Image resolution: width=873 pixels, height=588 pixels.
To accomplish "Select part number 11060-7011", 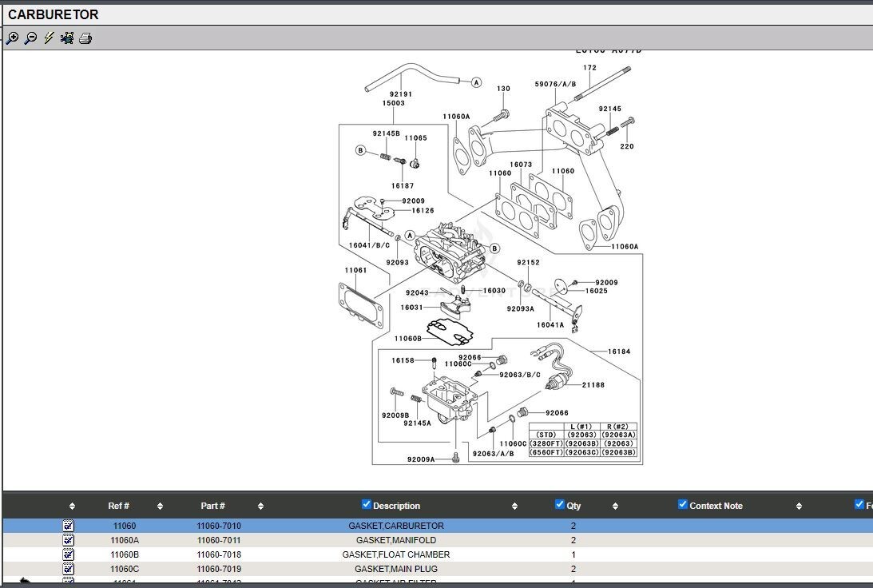I will [219, 540].
